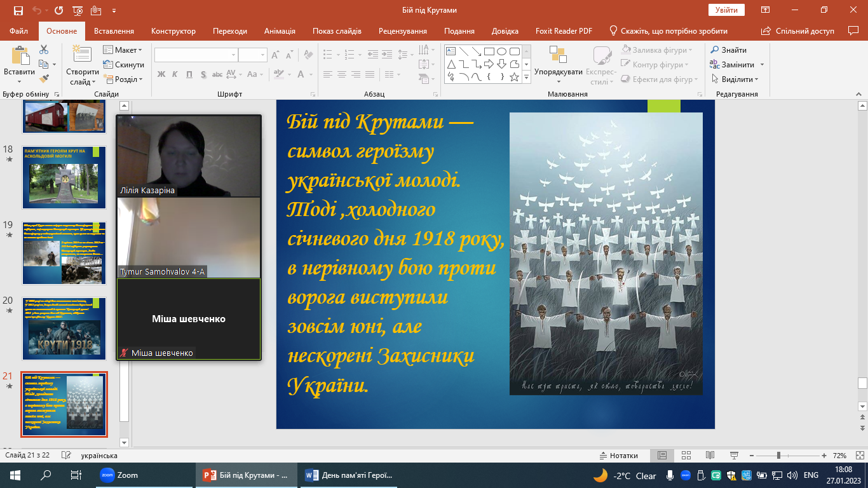
Task: Toggle Normal view in status bar
Action: pos(661,456)
